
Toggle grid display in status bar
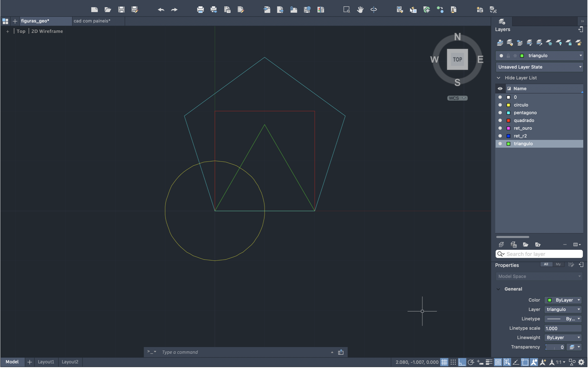coord(444,362)
